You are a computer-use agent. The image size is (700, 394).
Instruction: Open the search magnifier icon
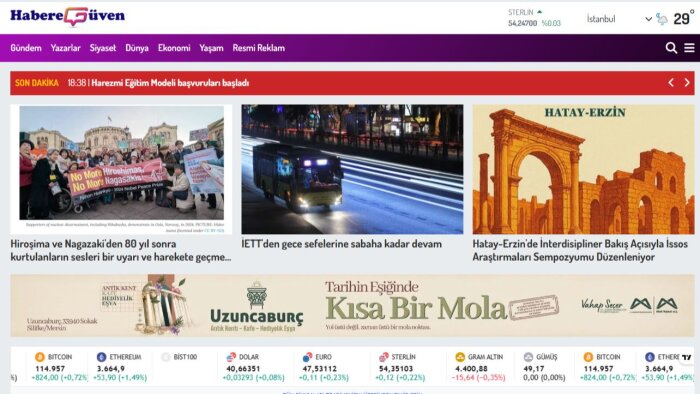[671, 48]
